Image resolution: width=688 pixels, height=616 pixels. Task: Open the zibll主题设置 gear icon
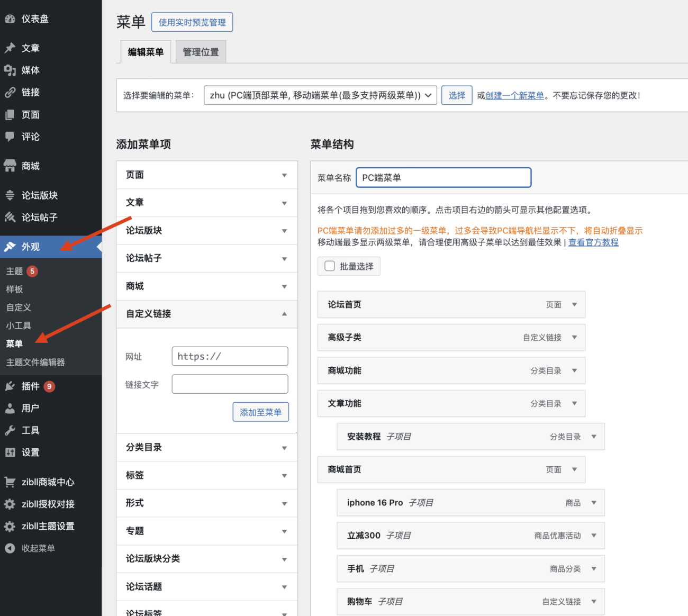coord(10,526)
